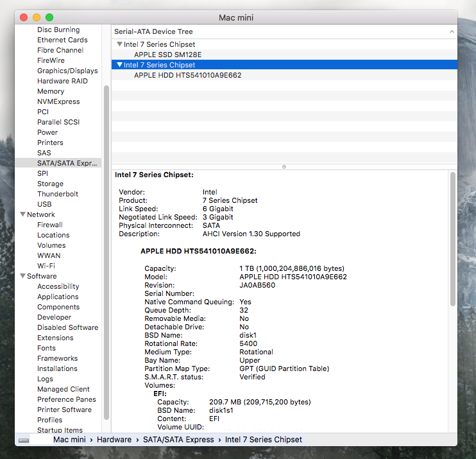
Task: Click the yellow minimize window button
Action: tap(37, 17)
